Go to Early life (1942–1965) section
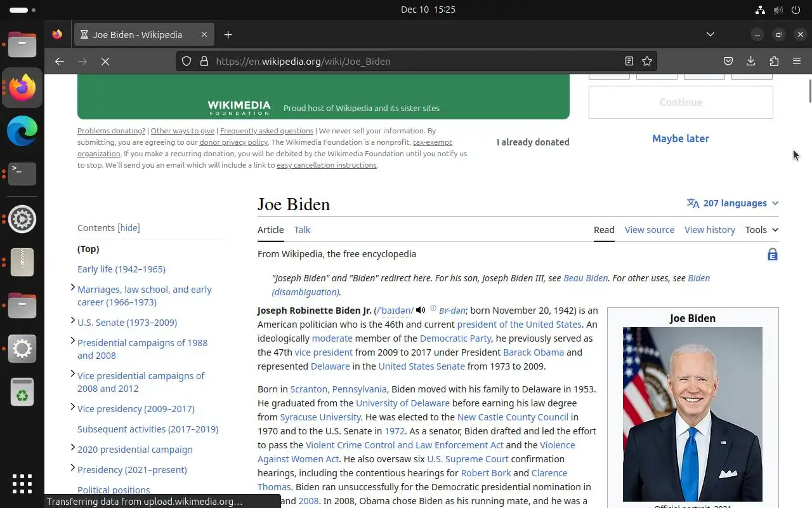The width and height of the screenshot is (812, 508). pyautogui.click(x=121, y=269)
